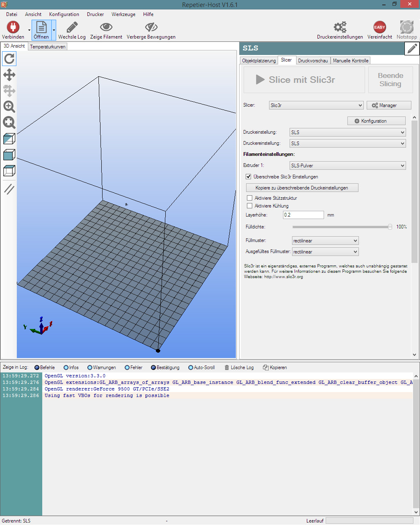Click Beende Slicing button
The height and width of the screenshot is (525, 420).
tap(390, 80)
